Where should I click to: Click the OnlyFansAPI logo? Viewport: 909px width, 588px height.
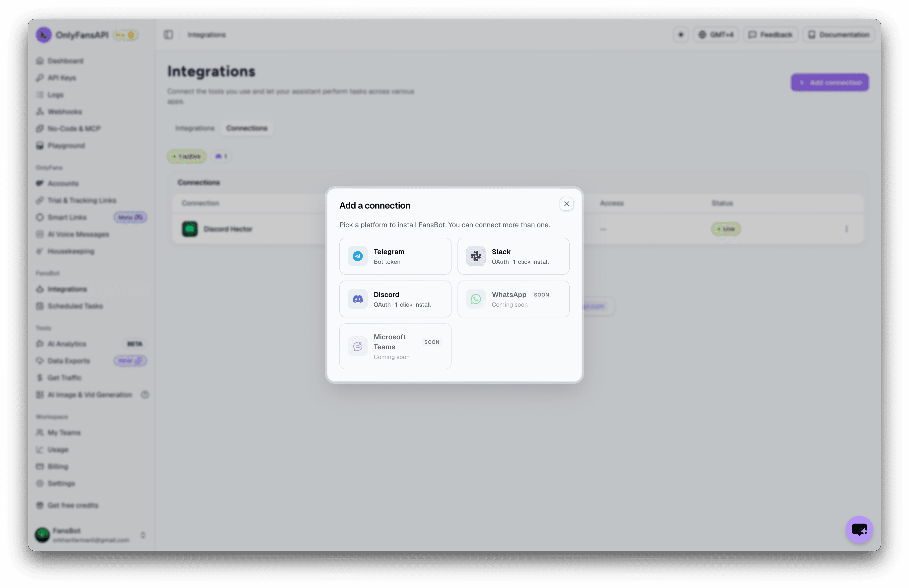pos(44,35)
